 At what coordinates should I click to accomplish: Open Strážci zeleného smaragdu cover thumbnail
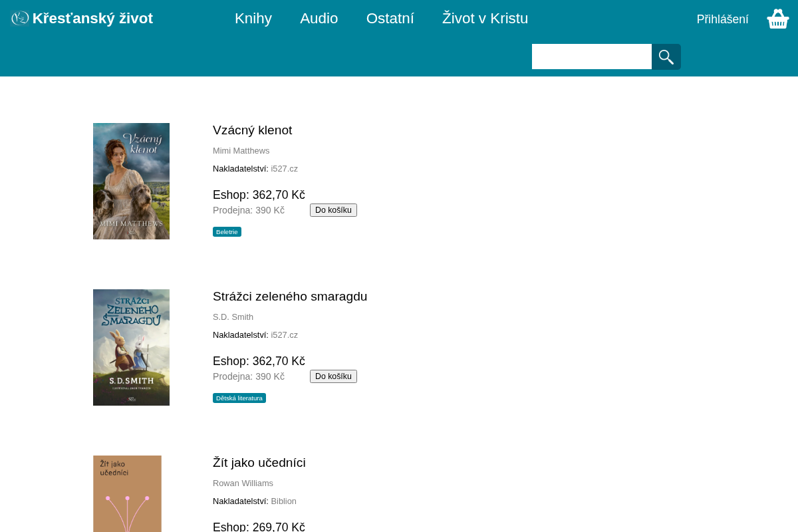[x=131, y=347]
